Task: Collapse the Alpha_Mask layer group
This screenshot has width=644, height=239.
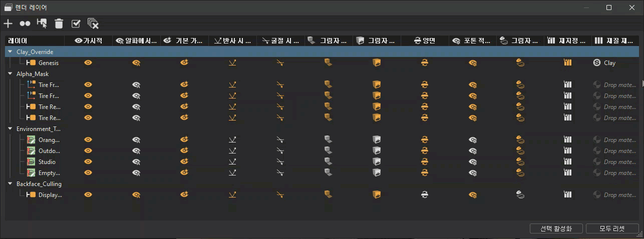Action: pyautogui.click(x=10, y=74)
